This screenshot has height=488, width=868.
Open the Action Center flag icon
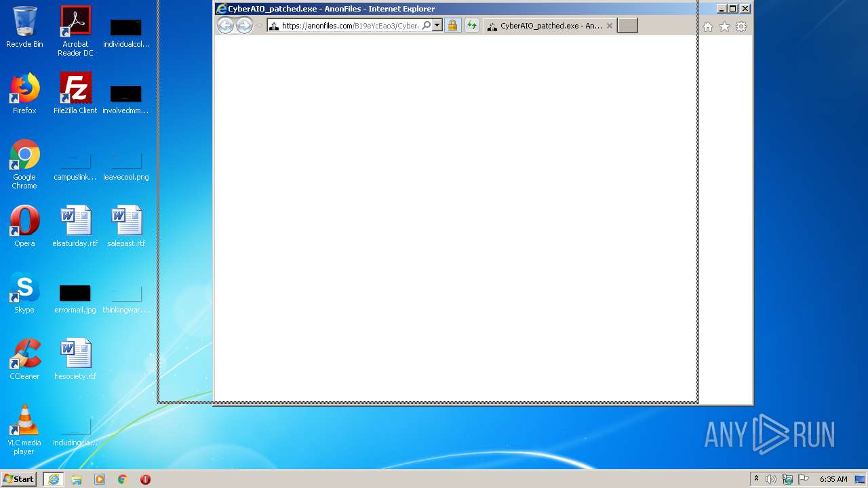pyautogui.click(x=804, y=479)
